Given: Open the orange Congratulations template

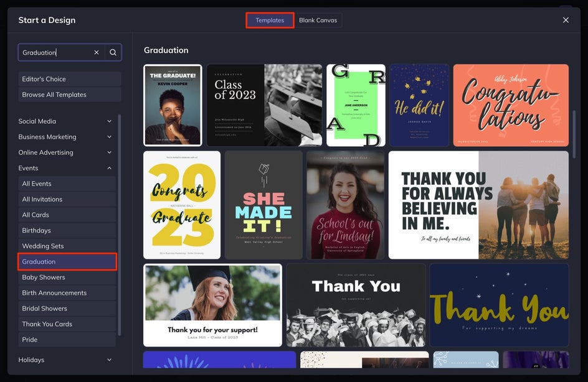Looking at the screenshot, I should pos(511,105).
